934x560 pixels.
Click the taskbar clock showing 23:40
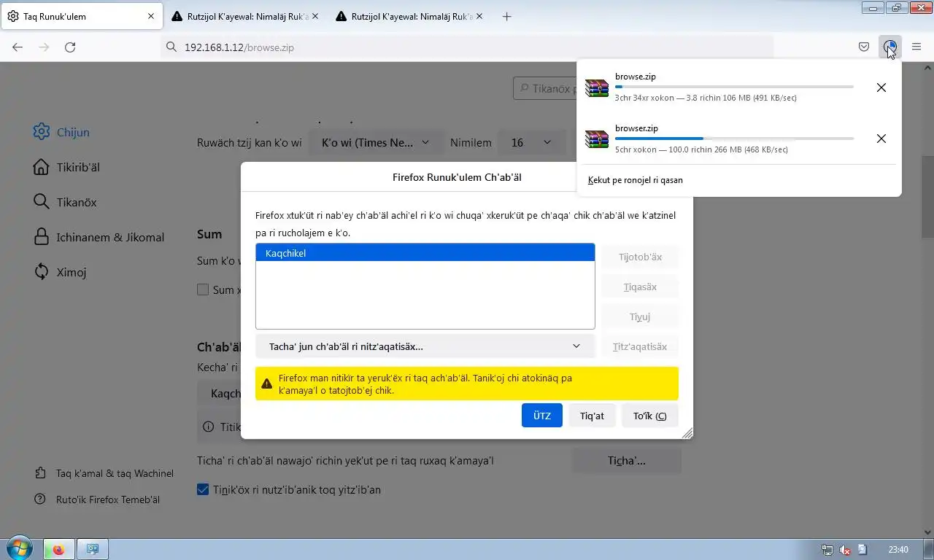[x=898, y=550]
